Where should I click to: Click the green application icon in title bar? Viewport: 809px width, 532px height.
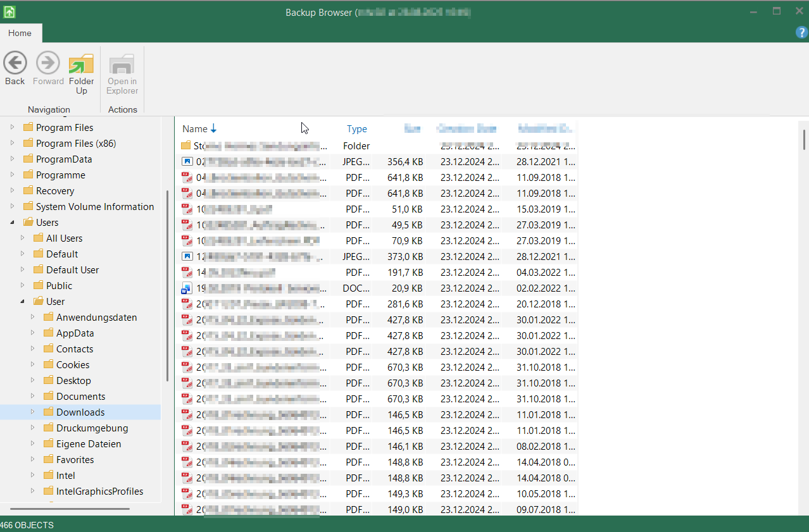9,12
